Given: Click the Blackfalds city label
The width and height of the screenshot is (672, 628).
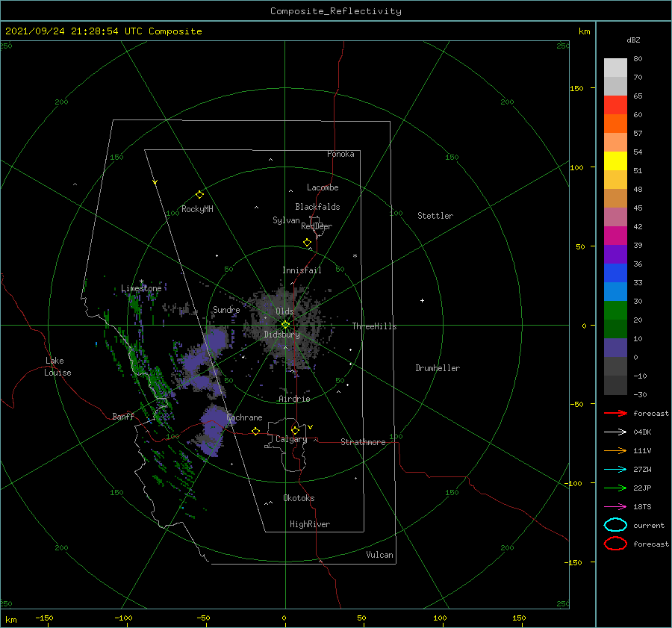Looking at the screenshot, I should 317,207.
